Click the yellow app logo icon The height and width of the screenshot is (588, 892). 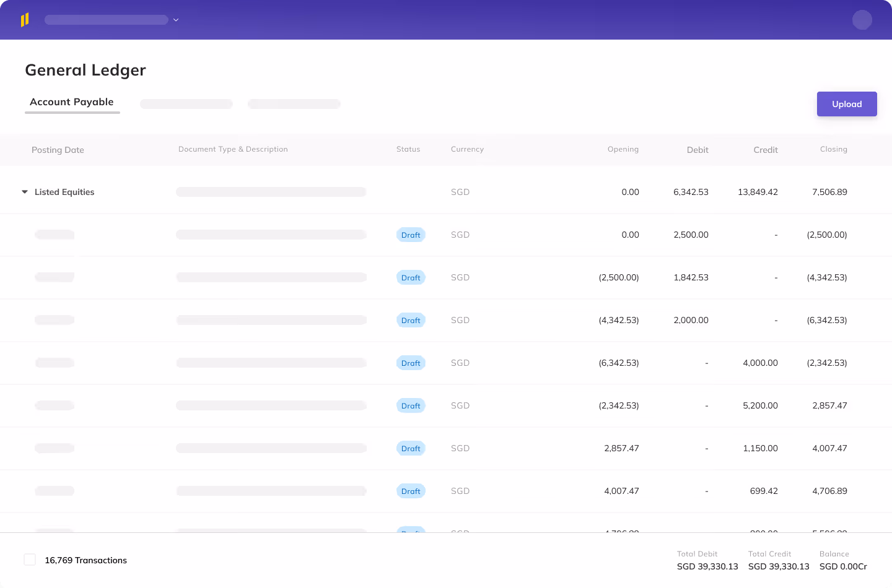pos(25,20)
